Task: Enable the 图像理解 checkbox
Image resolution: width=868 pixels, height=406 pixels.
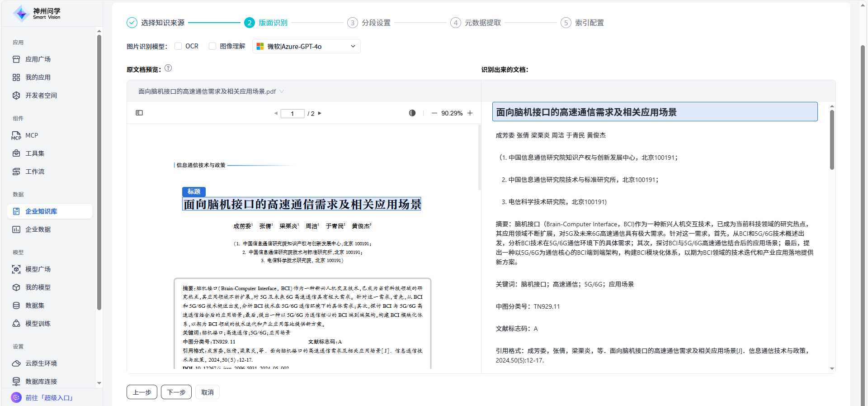Action: 212,46
